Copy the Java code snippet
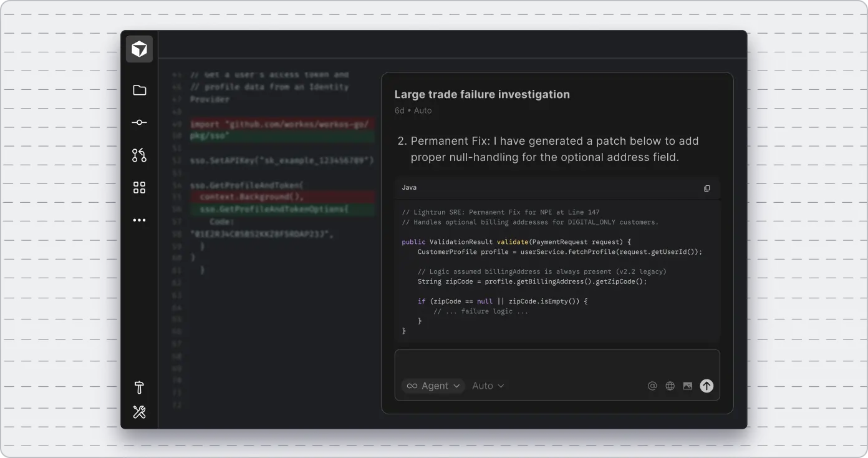868x458 pixels. pyautogui.click(x=706, y=188)
